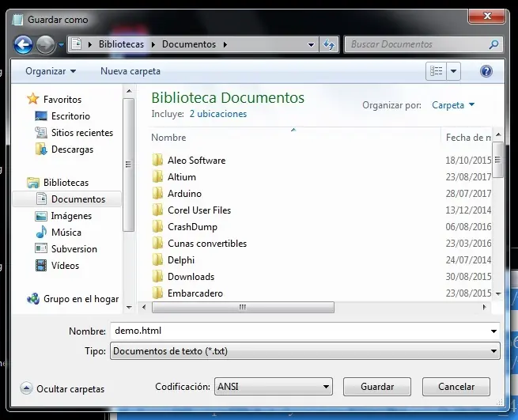The image size is (518, 420).
Task: Select the Corel User Files folder icon
Action: tap(157, 210)
